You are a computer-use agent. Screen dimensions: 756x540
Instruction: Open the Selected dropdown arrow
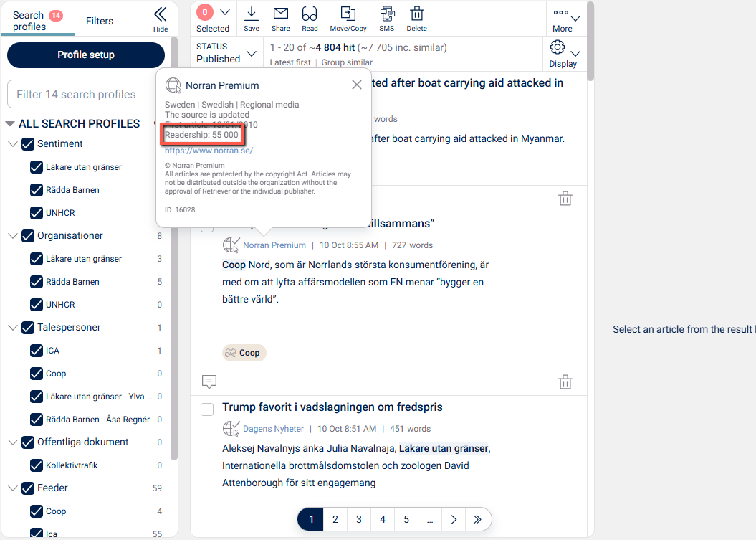225,12
